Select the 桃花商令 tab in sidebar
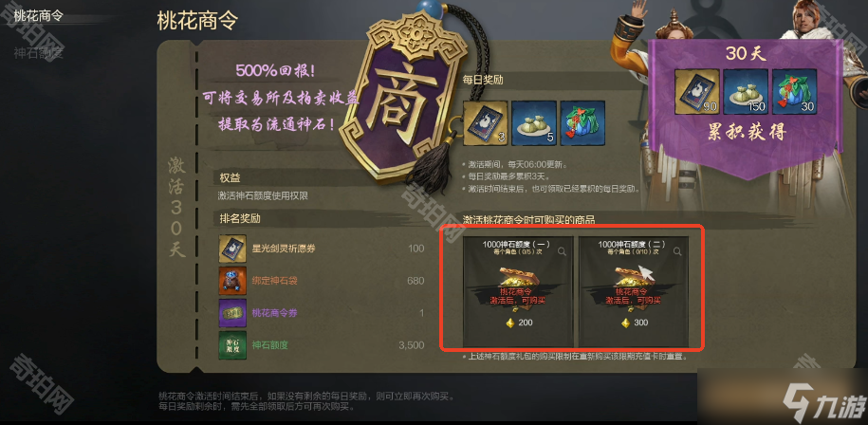Screen dimensions: 868x425 (x=38, y=15)
